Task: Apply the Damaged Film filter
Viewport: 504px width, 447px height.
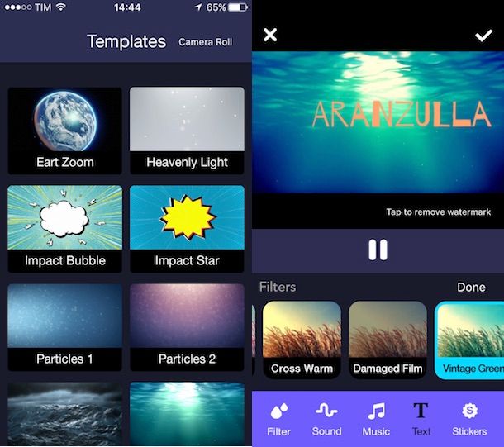Action: click(x=388, y=340)
